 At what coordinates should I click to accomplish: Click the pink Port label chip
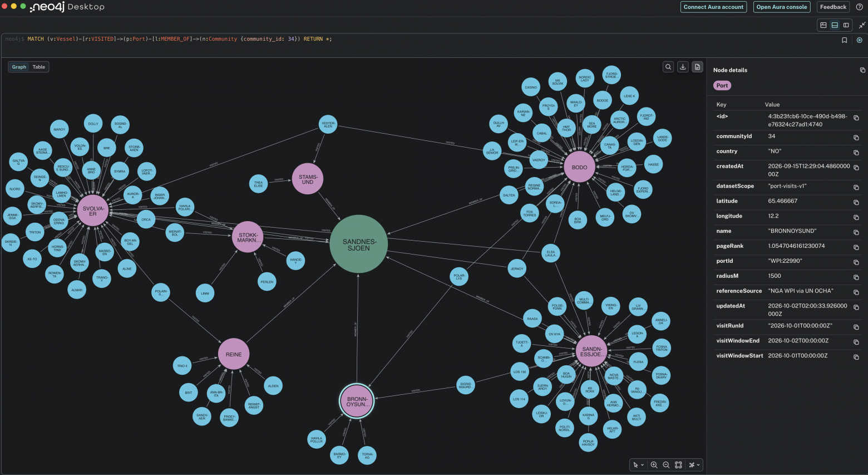tap(722, 86)
